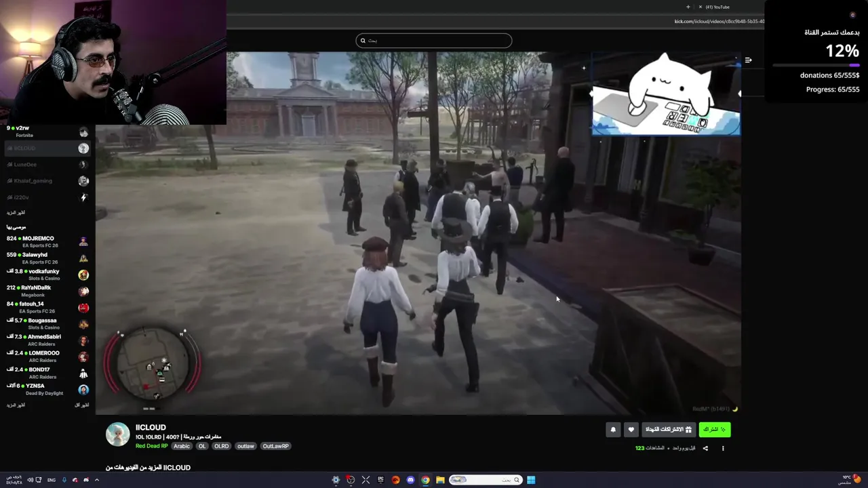Open v2rw channel in sidebar
This screenshot has width=868, height=488.
click(47, 131)
